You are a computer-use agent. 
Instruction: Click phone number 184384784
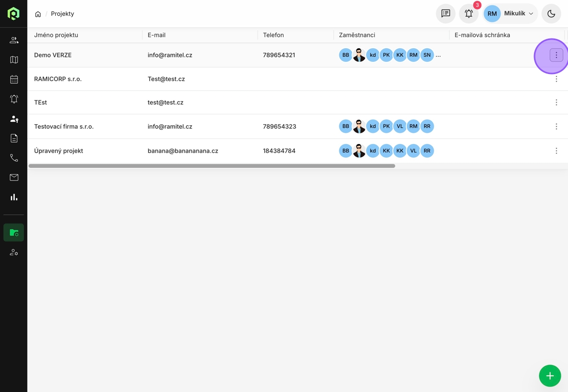click(279, 151)
